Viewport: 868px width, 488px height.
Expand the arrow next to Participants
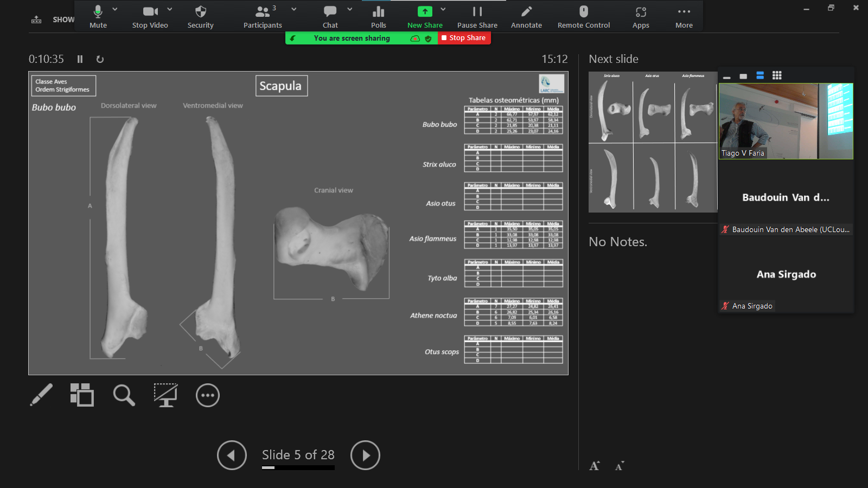pyautogui.click(x=294, y=9)
